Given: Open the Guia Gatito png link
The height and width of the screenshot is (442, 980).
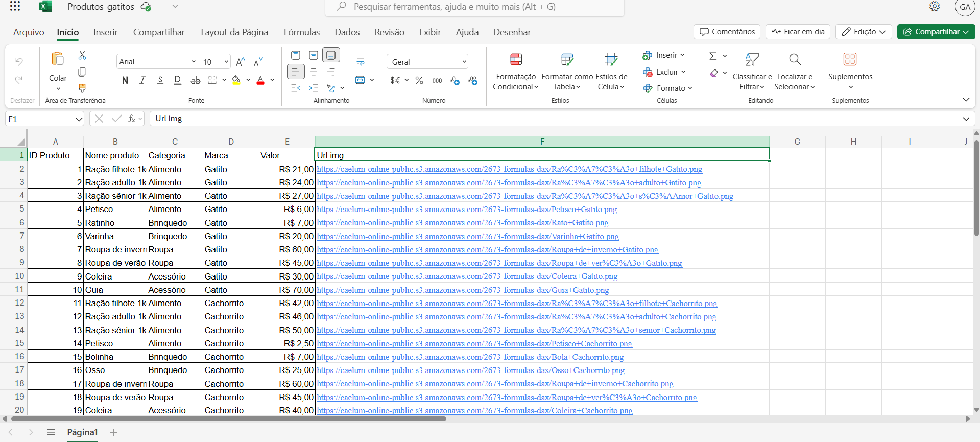Looking at the screenshot, I should tap(463, 290).
